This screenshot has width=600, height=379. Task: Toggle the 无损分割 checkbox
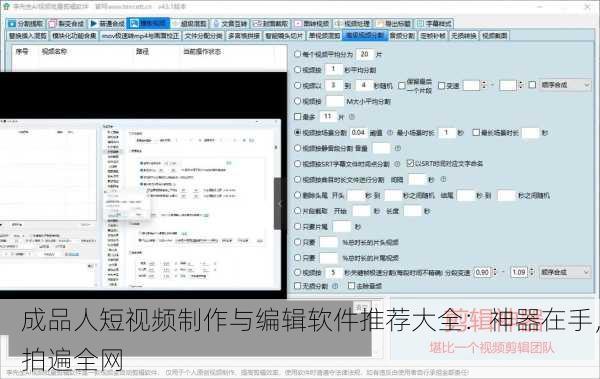(297, 286)
